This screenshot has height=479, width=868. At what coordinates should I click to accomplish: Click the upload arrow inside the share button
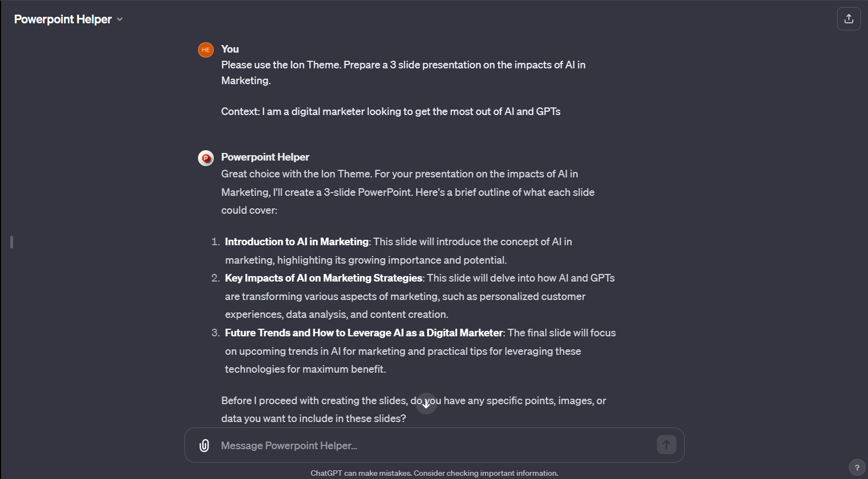(x=849, y=18)
